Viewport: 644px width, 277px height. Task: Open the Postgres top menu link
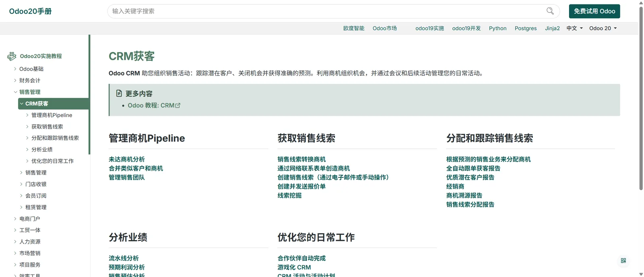pyautogui.click(x=526, y=28)
